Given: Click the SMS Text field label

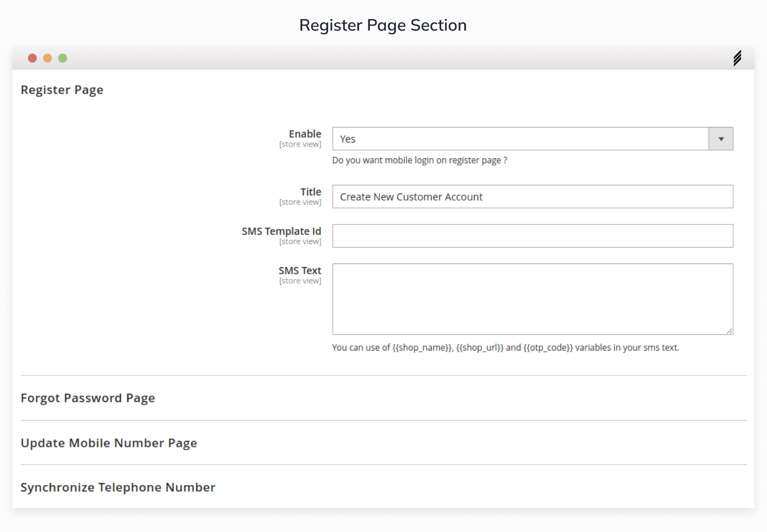Looking at the screenshot, I should 300,270.
